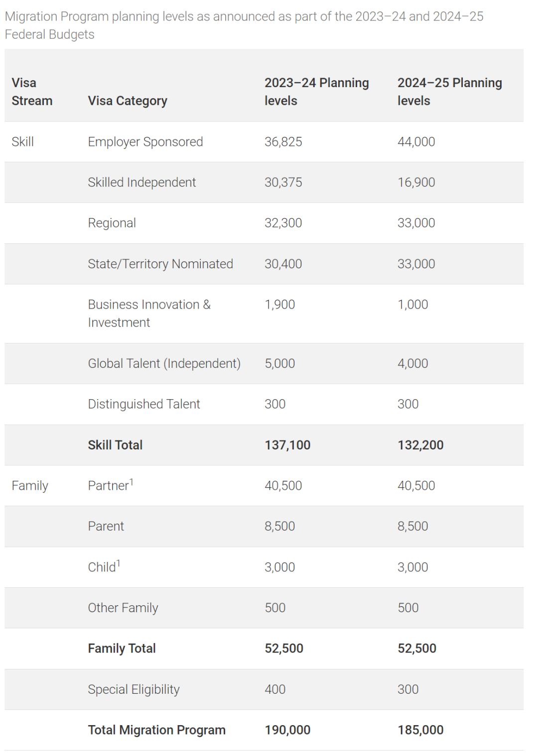Viewport: 538px width, 756px height.
Task: Click the State/Territory Nominated category text
Action: 160,264
